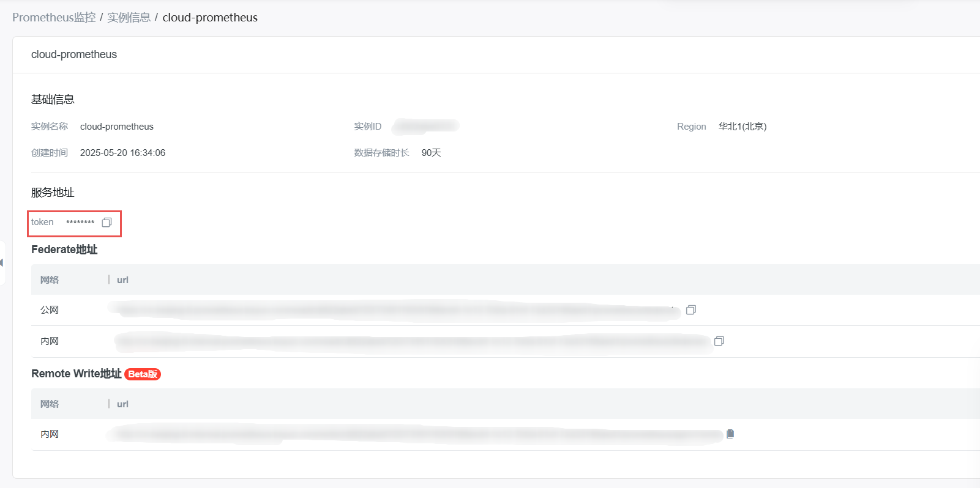The width and height of the screenshot is (980, 488).
Task: Click the 实例ID label
Action: tap(367, 127)
